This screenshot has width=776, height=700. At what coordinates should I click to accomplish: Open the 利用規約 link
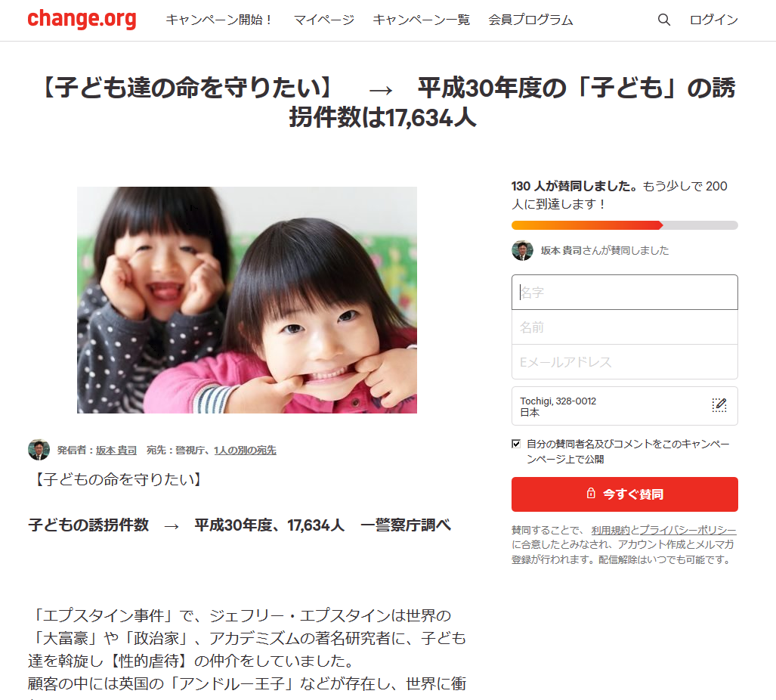(x=611, y=530)
